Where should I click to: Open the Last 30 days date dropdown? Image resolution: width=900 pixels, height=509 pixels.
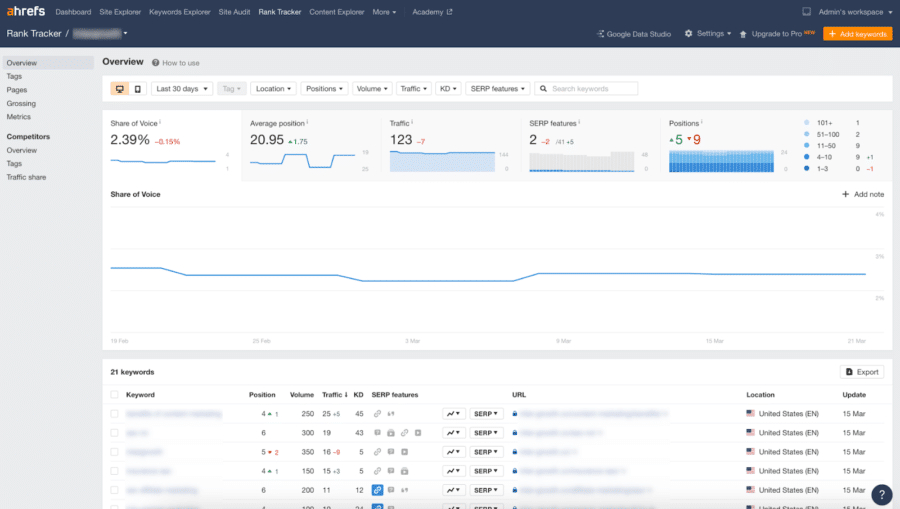(182, 88)
